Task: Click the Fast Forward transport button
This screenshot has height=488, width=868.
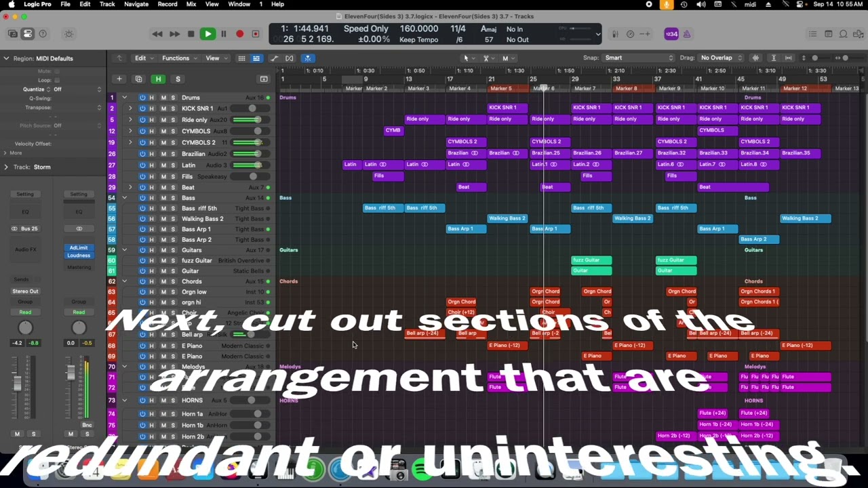Action: tap(174, 34)
